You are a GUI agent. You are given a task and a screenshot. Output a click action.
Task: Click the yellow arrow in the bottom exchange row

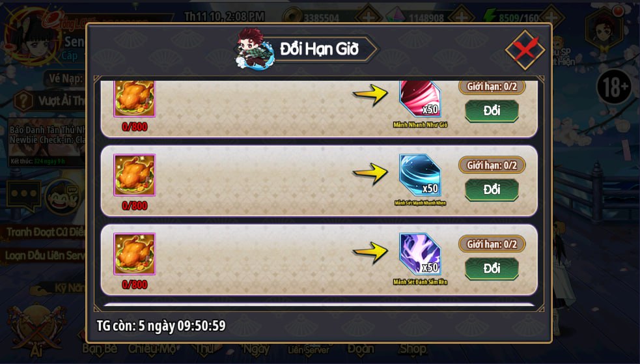pos(370,253)
